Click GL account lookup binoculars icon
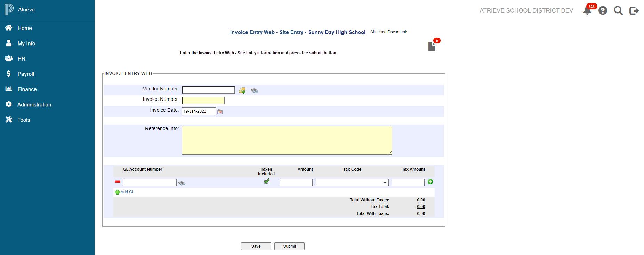The image size is (644, 255). pyautogui.click(x=182, y=183)
